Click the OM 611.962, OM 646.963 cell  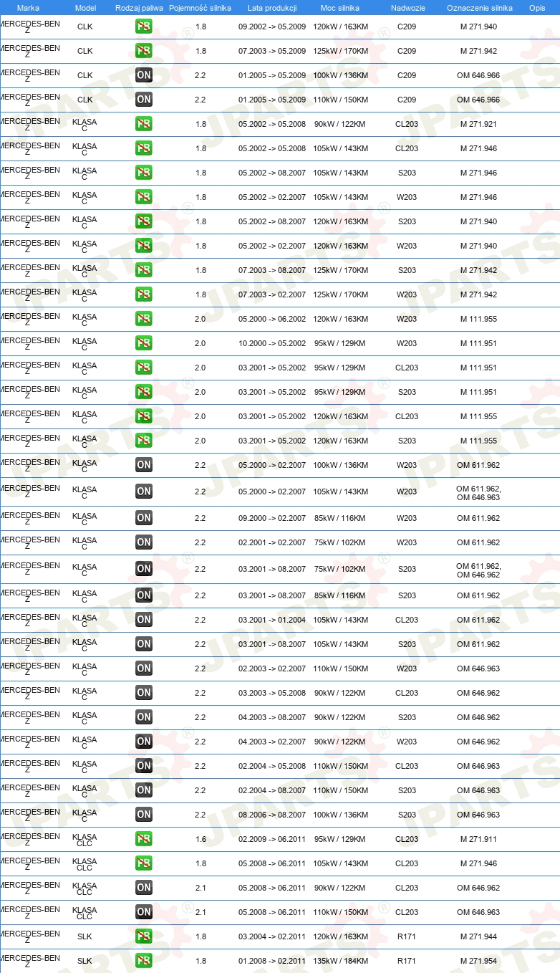point(478,492)
